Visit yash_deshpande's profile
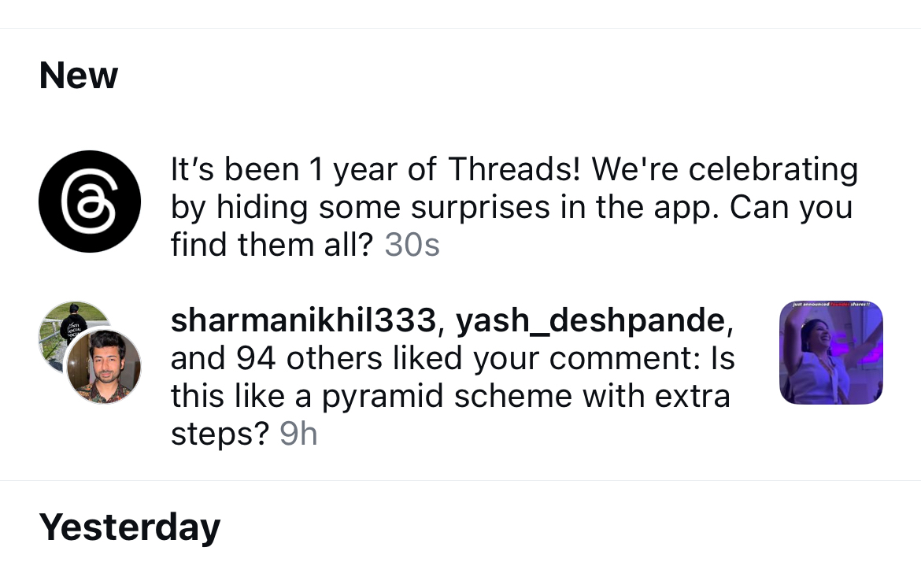The width and height of the screenshot is (921, 588). pyautogui.click(x=590, y=320)
